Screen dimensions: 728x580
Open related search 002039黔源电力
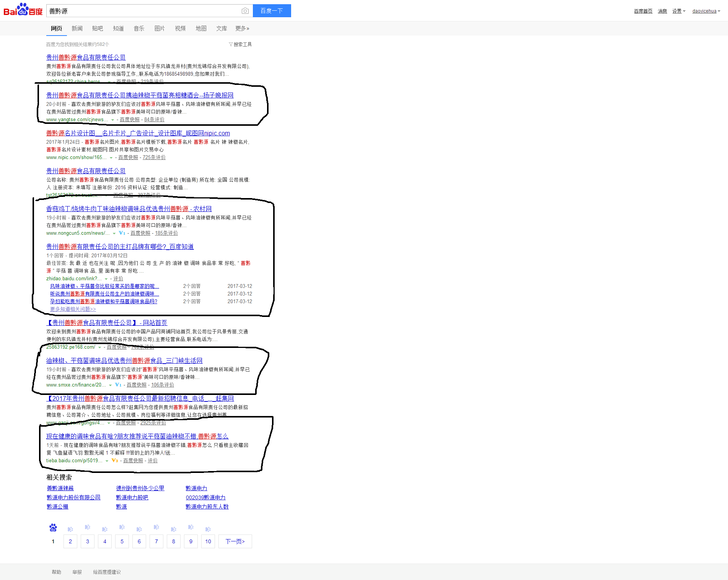click(x=206, y=497)
